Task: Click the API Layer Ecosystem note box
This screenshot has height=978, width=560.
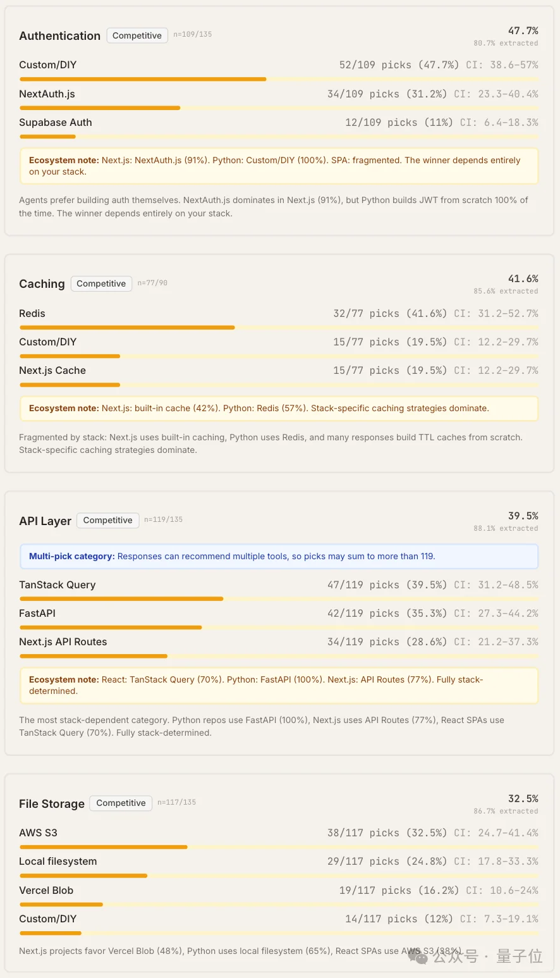Action: click(279, 685)
